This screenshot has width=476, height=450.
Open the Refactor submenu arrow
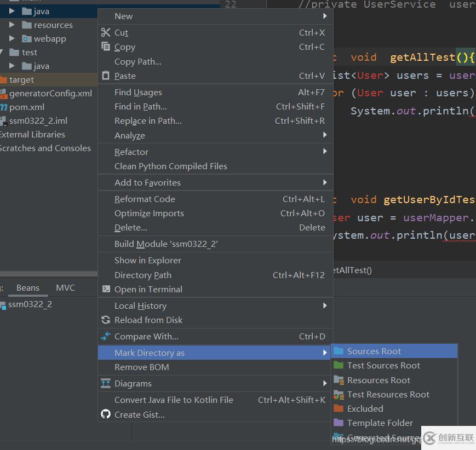click(x=325, y=151)
